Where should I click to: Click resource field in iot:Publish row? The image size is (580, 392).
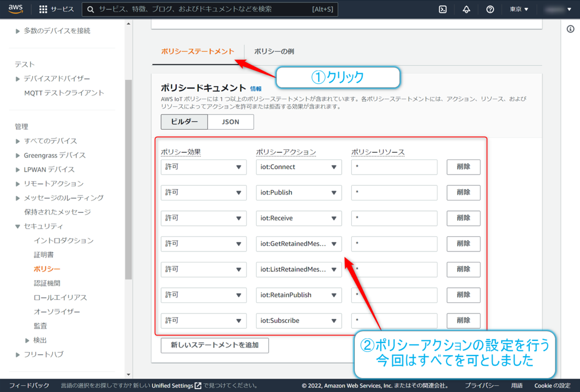[394, 192]
